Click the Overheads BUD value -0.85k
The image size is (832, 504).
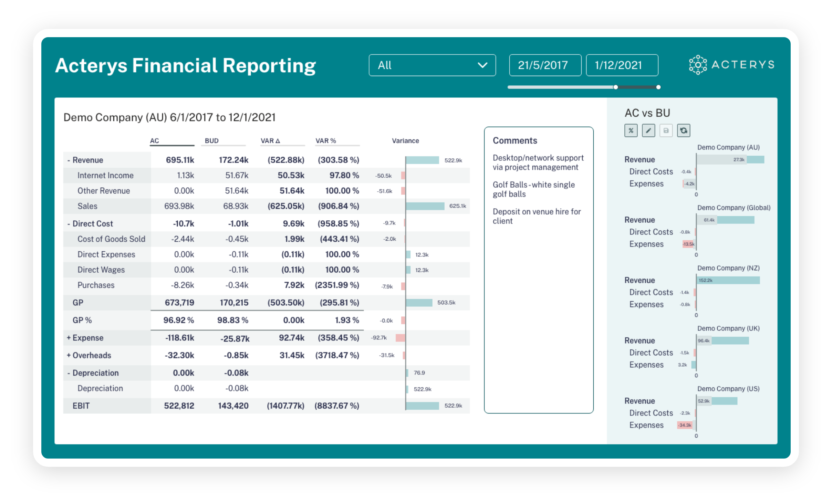pos(236,355)
